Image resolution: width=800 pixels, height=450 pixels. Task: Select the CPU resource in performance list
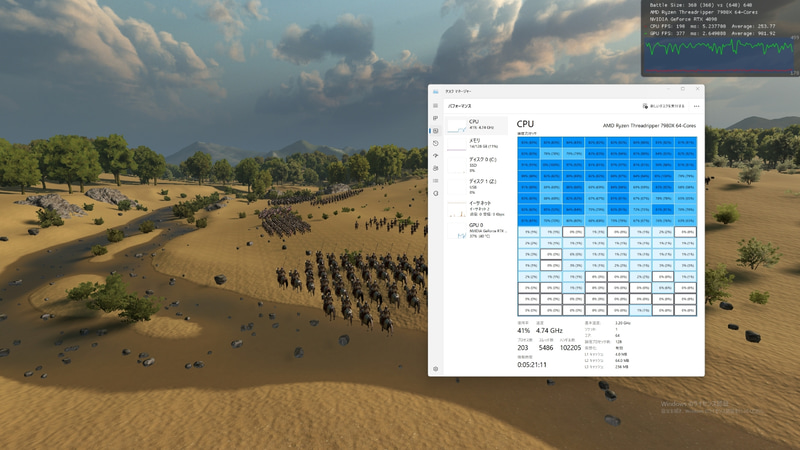click(x=477, y=125)
